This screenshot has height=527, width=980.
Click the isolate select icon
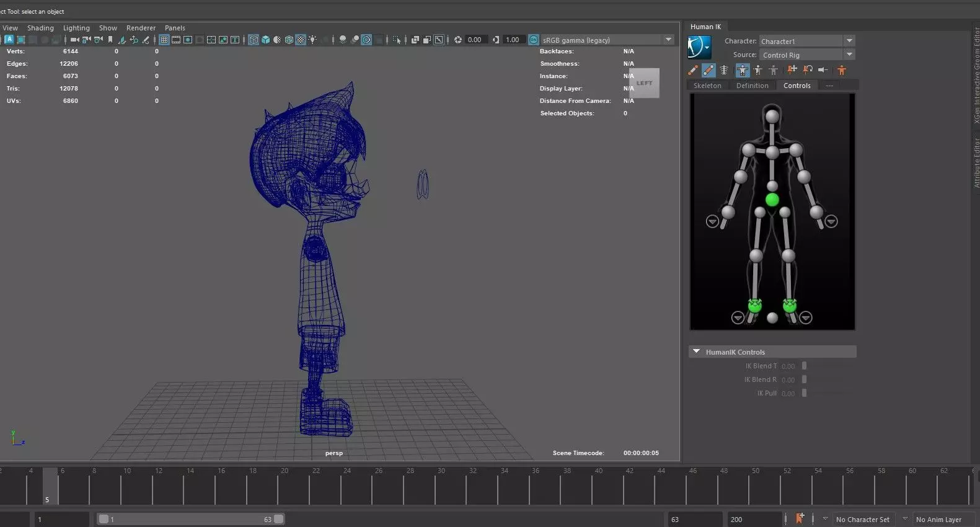coord(397,40)
